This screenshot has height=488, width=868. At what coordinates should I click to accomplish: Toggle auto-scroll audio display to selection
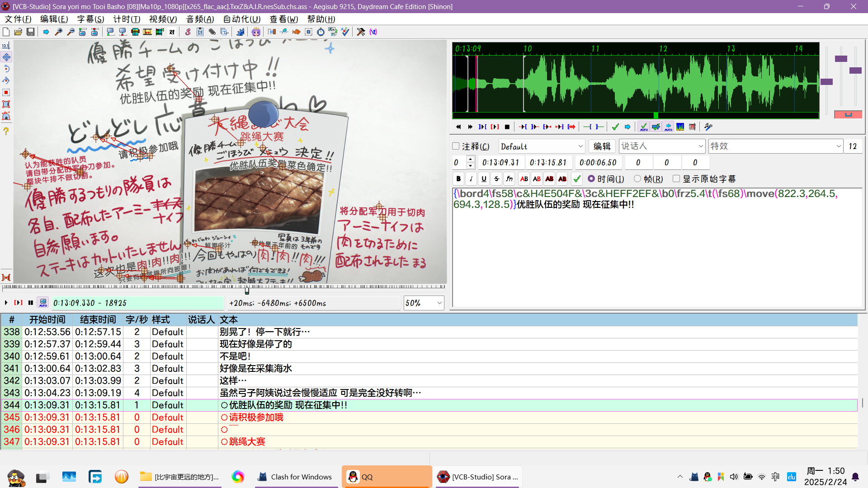tap(668, 127)
